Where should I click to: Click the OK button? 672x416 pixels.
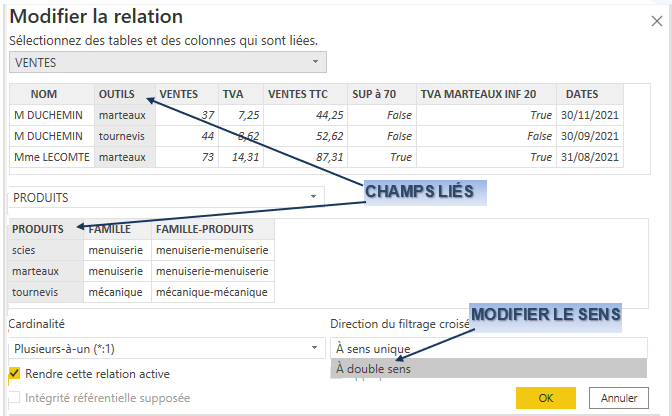coord(545,397)
